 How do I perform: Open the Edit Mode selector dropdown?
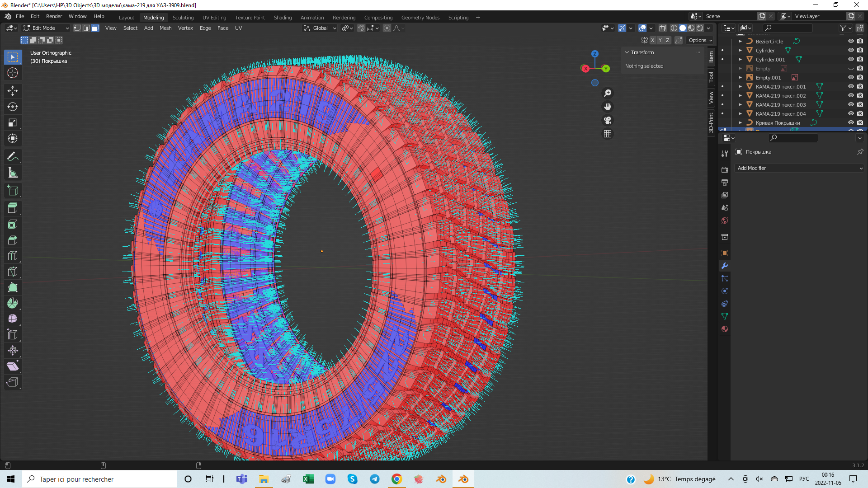coord(47,28)
